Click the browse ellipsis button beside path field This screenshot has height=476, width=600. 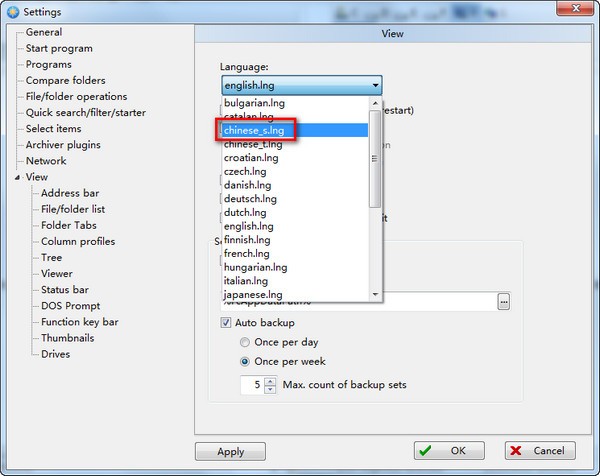coord(504,301)
